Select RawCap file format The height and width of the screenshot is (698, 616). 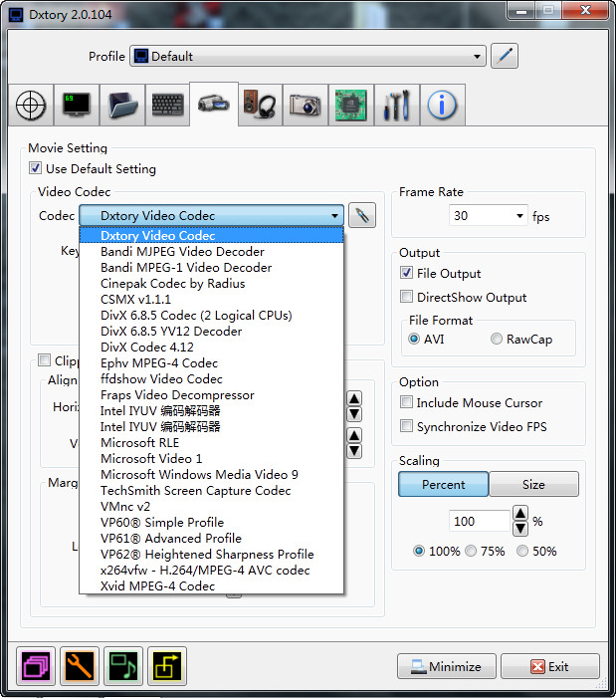pyautogui.click(x=497, y=339)
